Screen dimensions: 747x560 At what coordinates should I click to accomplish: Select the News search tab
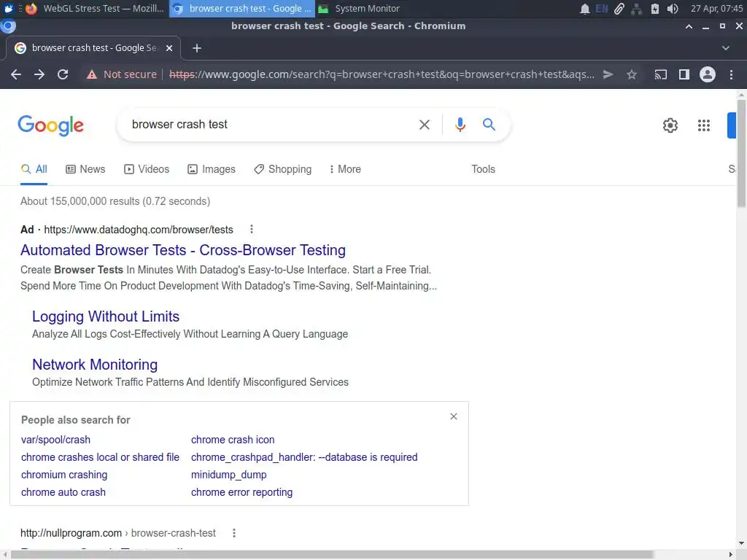point(85,169)
